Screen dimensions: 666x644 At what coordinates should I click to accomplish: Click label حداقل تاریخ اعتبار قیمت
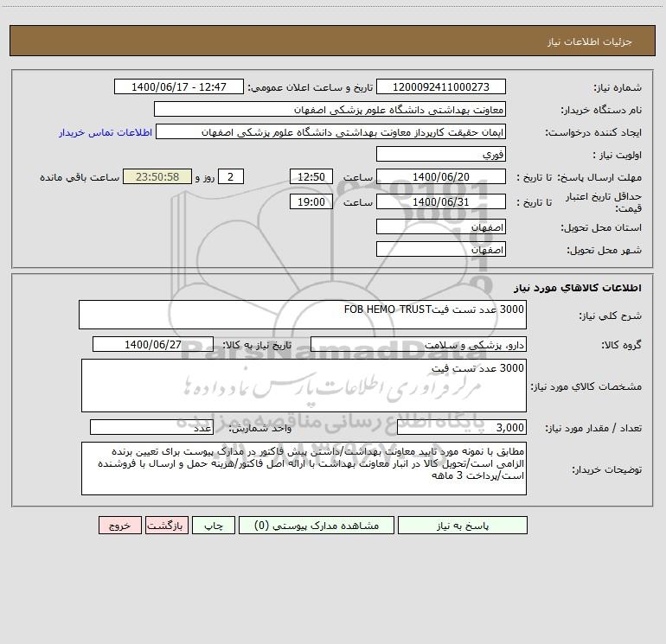click(603, 202)
